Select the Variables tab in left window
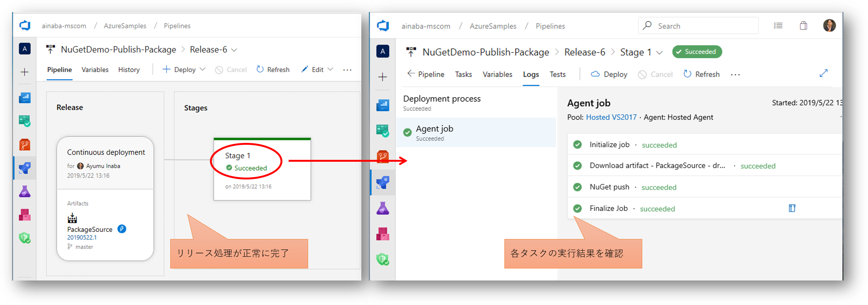Screen dimensions: 868x305 (x=95, y=69)
